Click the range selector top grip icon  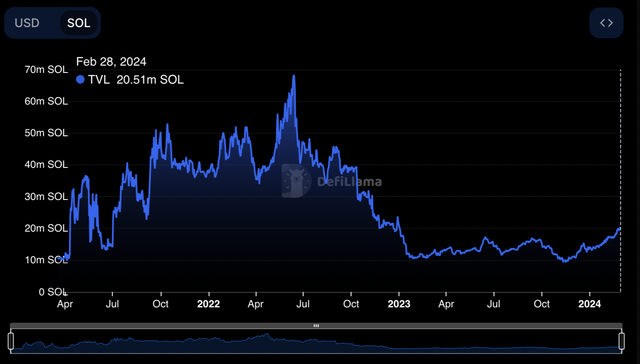316,326
